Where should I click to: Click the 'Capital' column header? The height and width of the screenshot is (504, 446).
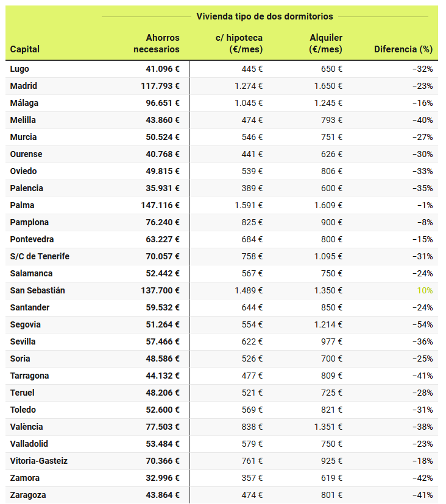click(25, 49)
